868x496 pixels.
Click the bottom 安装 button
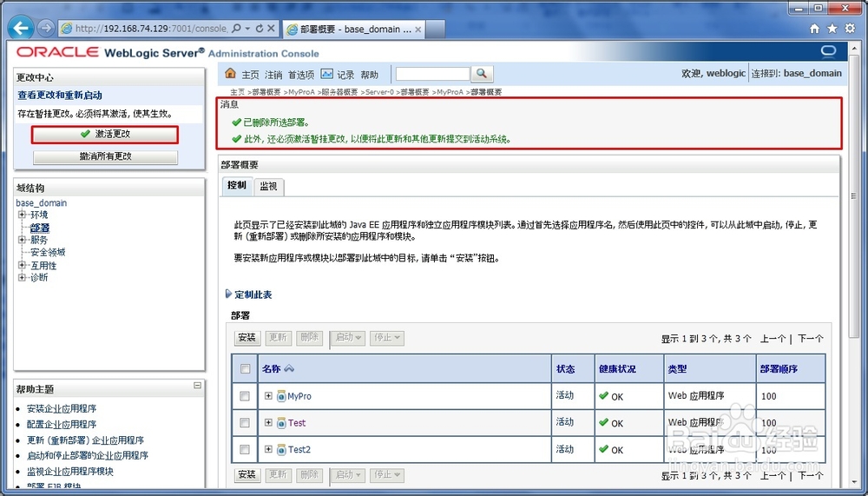click(x=247, y=474)
